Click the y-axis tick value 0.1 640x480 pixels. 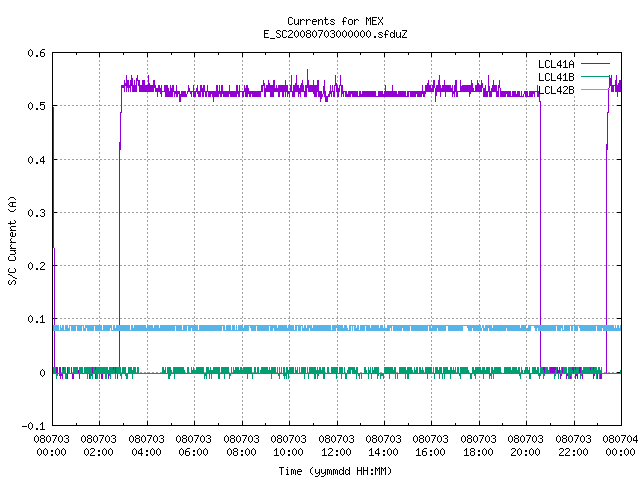click(36, 319)
